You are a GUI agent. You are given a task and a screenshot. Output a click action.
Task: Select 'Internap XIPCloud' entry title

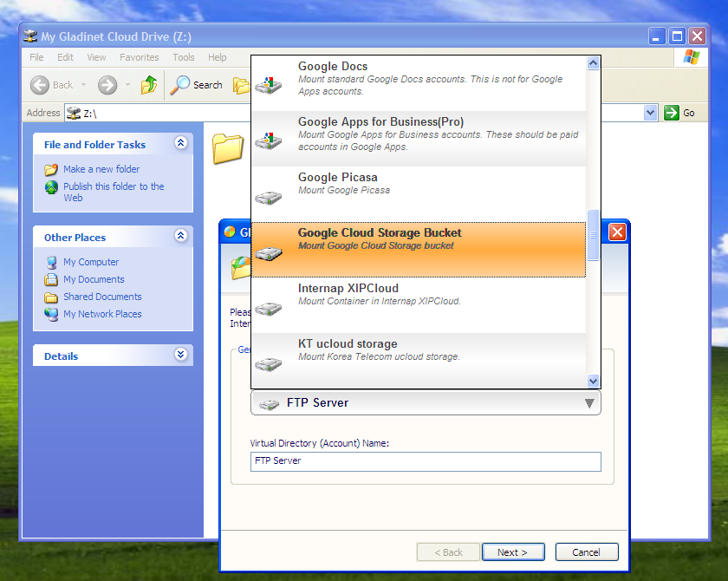(348, 289)
